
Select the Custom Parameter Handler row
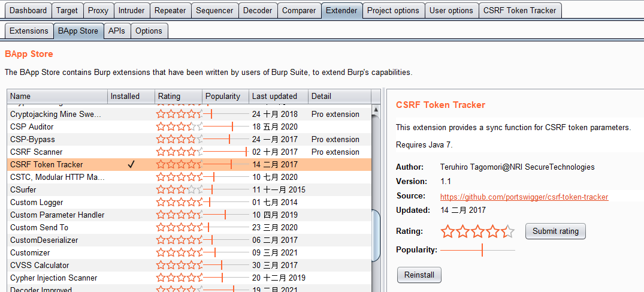pos(189,215)
